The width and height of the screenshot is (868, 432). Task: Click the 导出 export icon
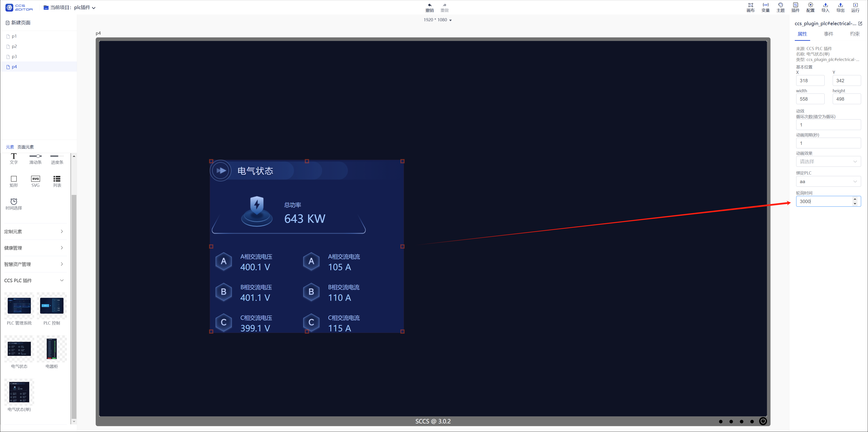(x=840, y=5)
